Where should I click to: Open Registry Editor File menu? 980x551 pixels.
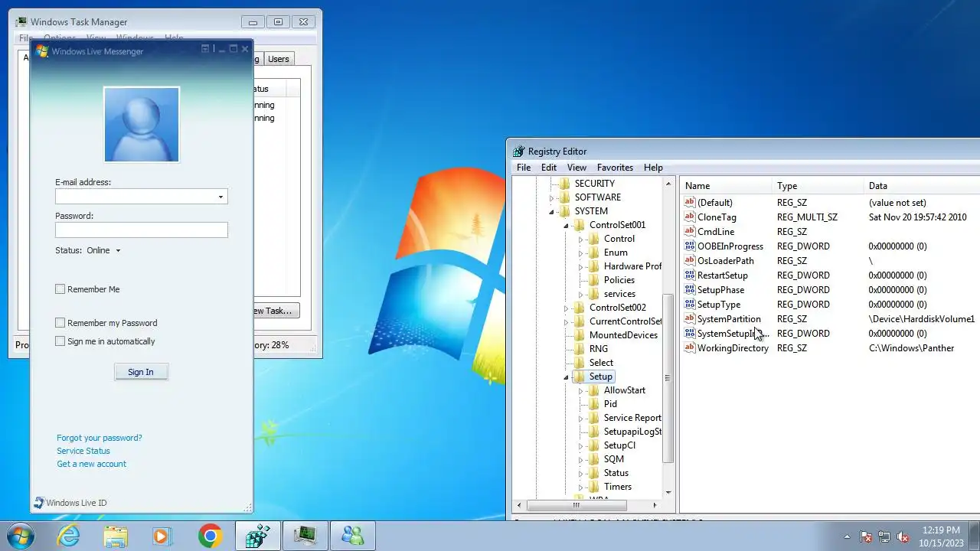[x=524, y=168]
